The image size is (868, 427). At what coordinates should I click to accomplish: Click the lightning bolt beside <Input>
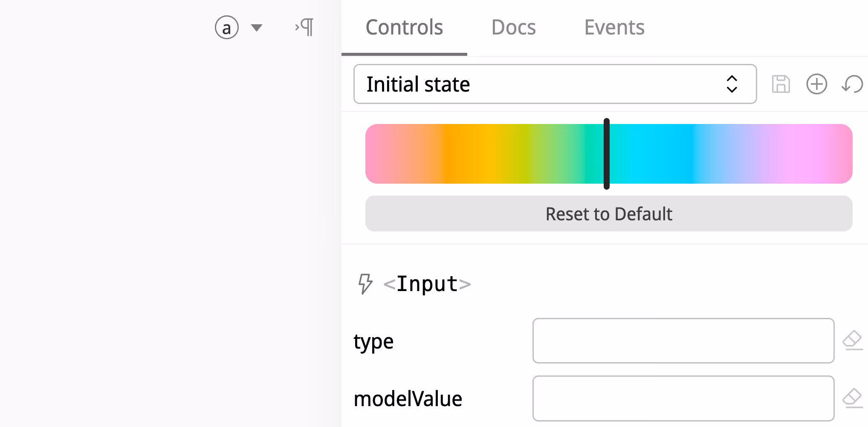365,284
